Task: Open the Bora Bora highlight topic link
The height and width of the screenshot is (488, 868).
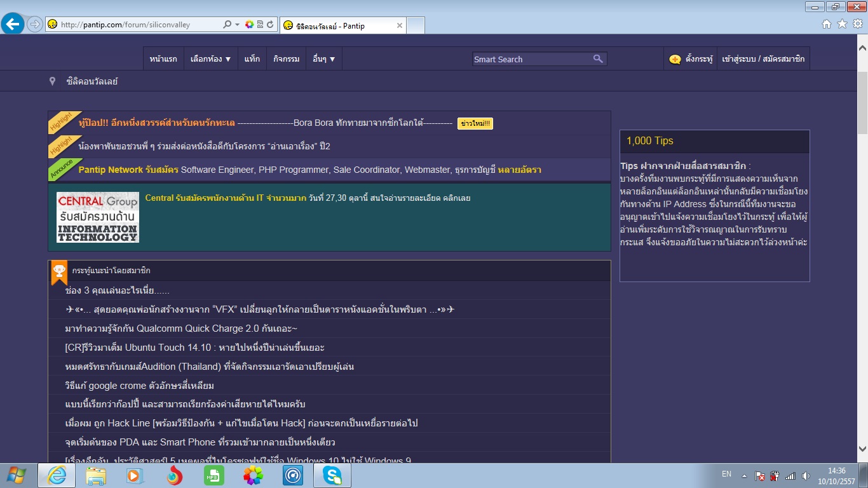Action: (x=265, y=123)
